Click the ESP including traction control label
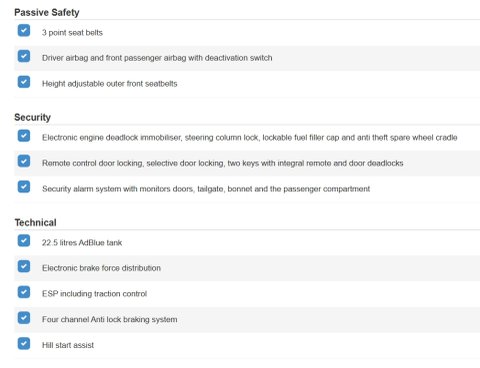Screen dimensions: 480x368 pyautogui.click(x=94, y=294)
